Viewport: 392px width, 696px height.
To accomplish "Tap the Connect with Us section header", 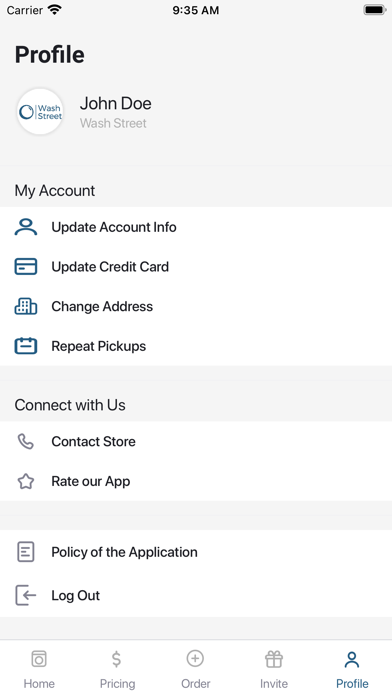I will [x=70, y=405].
